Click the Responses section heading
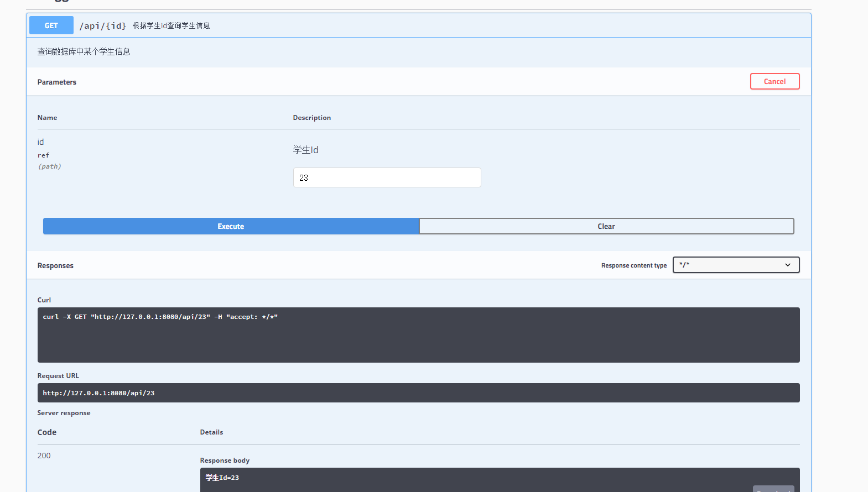 [x=55, y=266]
